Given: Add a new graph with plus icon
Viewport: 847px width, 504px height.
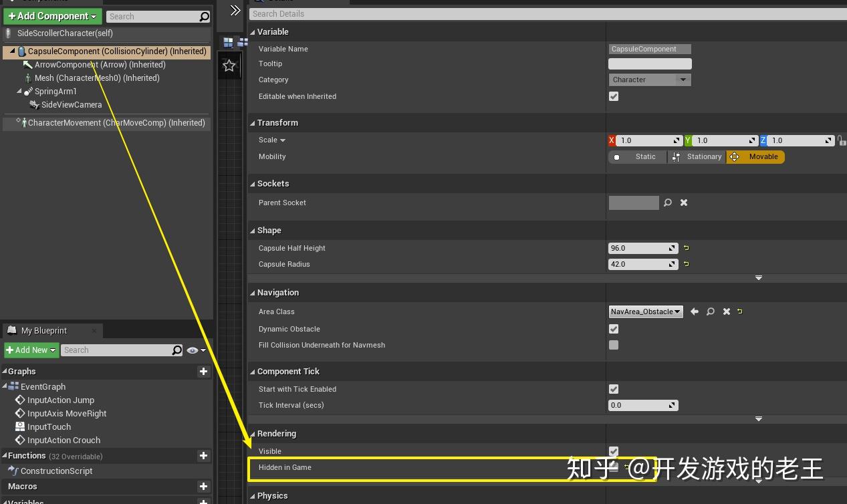Looking at the screenshot, I should (204, 372).
